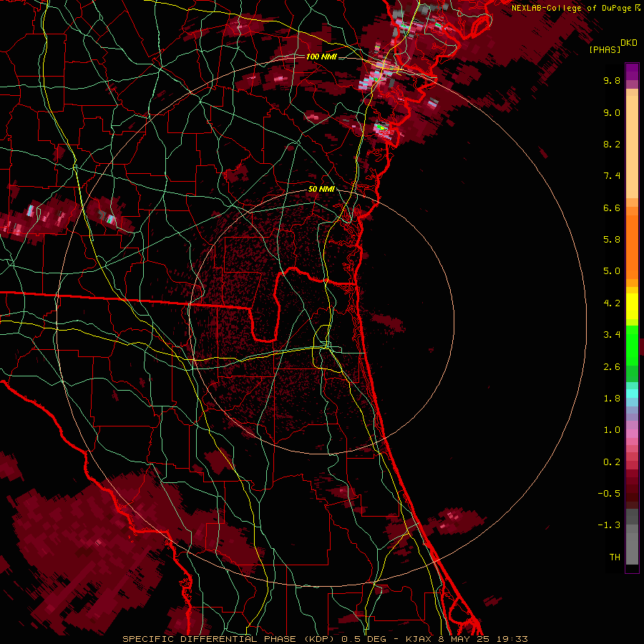This screenshot has height=644, width=644.
Task: Select the DKD unit label above the color scale
Action: point(629,43)
